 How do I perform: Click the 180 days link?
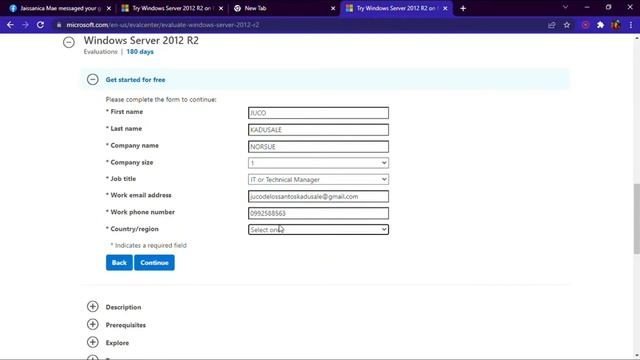click(140, 52)
